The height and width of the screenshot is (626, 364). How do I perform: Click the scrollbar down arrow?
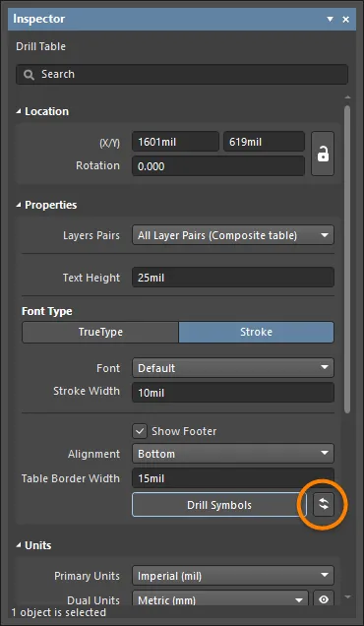(347, 596)
